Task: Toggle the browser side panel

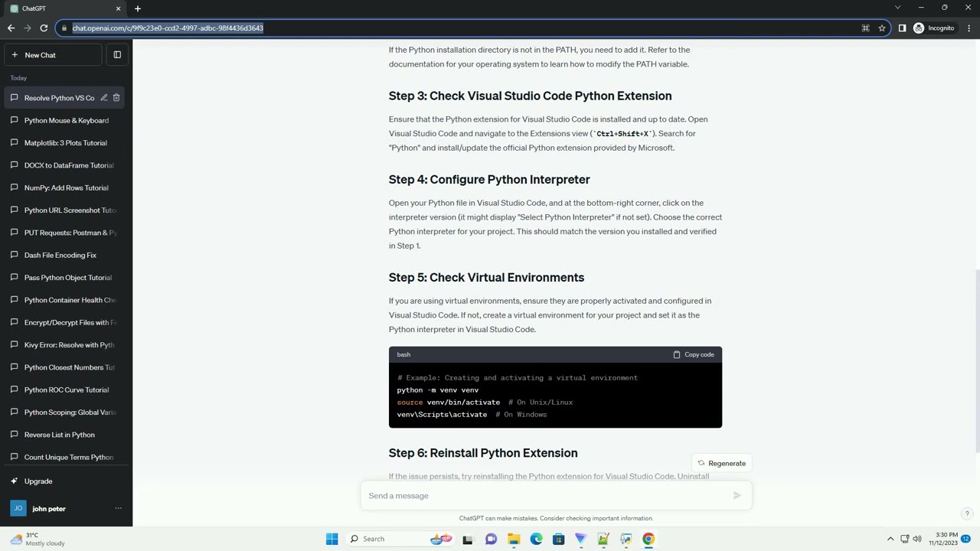Action: (x=902, y=28)
